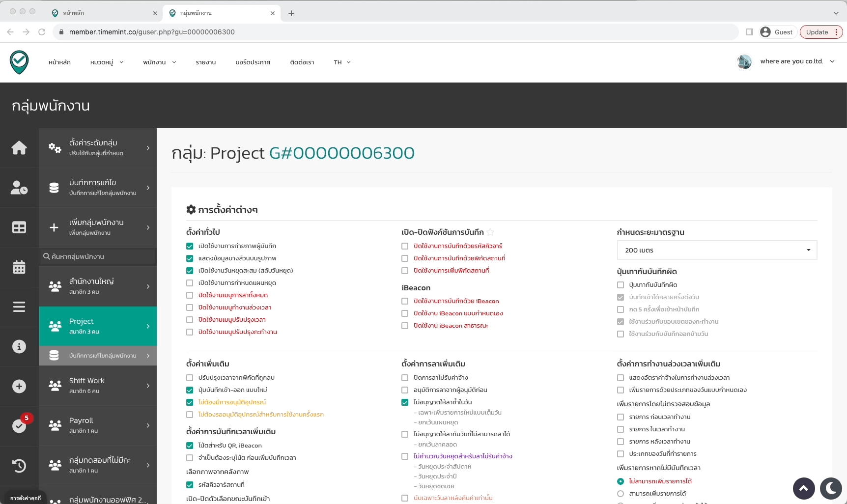Click the info circle sidebar icon
Screen dimensions: 847x504
click(19, 347)
